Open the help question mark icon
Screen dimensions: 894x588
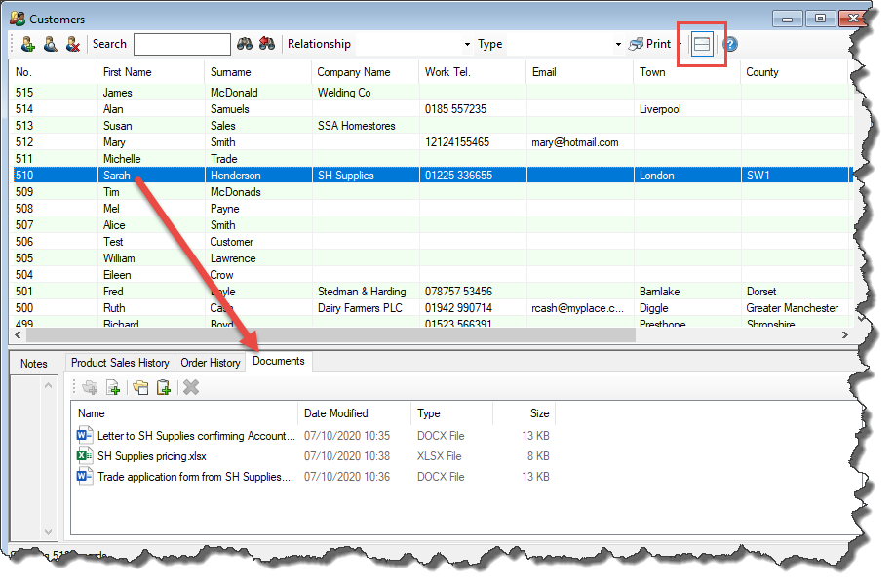pos(729,44)
